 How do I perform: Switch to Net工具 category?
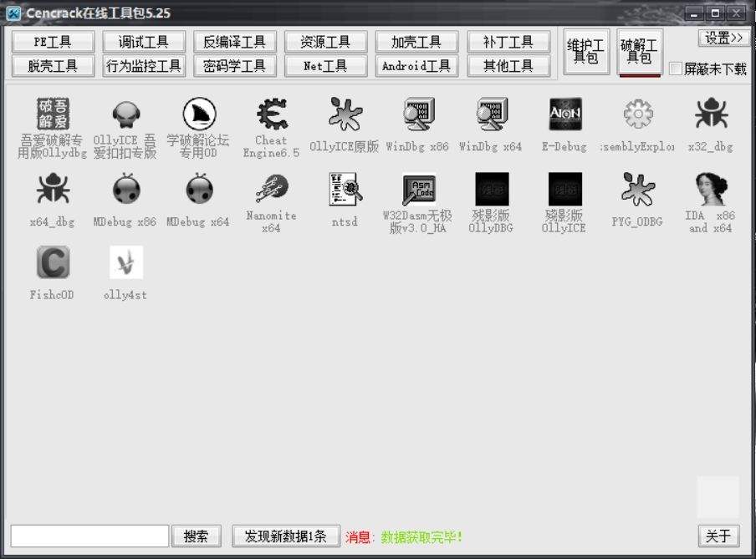point(326,66)
